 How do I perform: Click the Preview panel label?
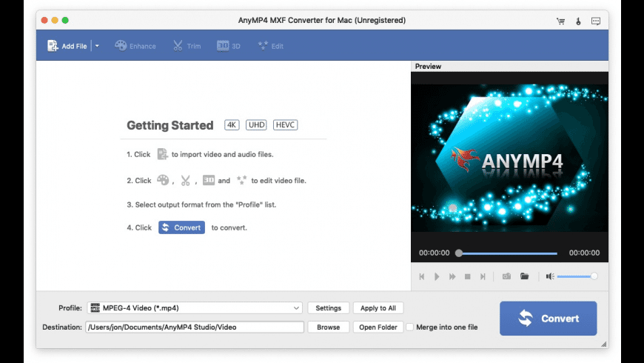coord(428,66)
